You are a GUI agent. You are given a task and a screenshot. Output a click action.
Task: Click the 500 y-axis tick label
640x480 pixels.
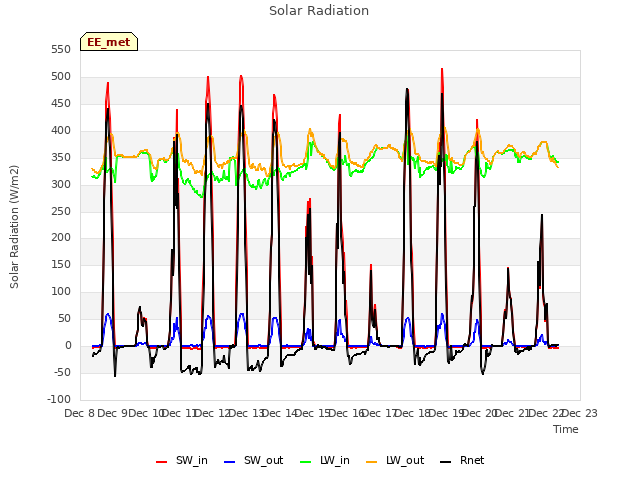61,77
